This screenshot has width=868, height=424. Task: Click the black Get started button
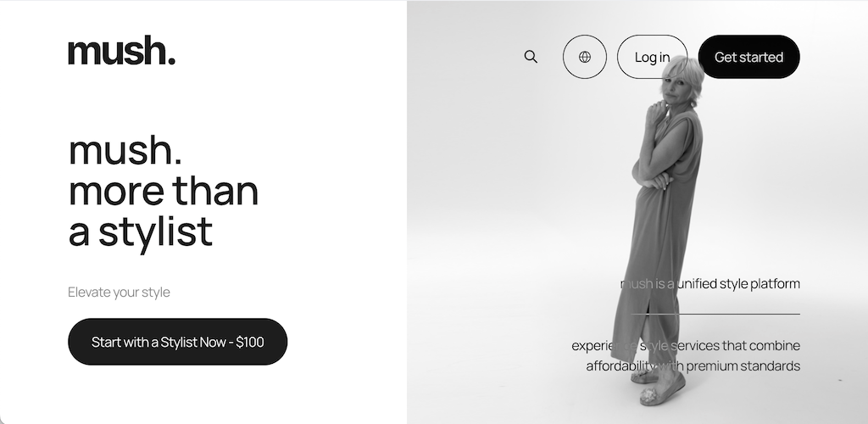click(749, 57)
